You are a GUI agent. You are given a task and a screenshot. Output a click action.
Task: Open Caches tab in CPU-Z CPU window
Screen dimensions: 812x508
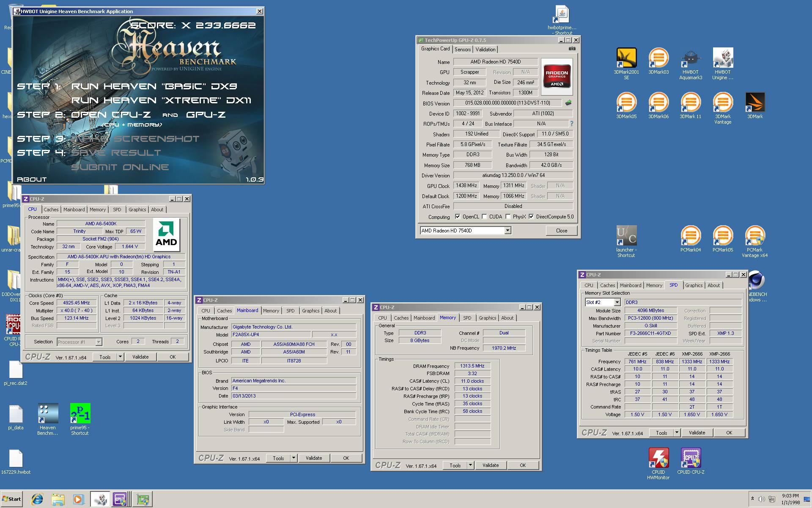pos(51,210)
